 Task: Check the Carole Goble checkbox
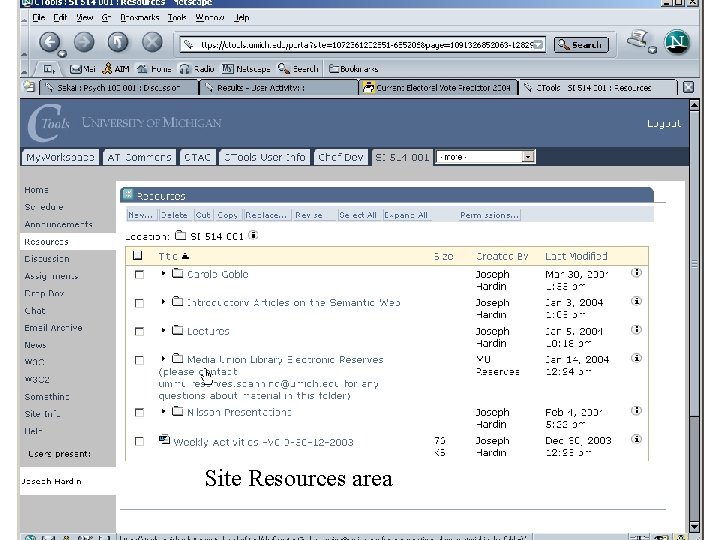(139, 275)
